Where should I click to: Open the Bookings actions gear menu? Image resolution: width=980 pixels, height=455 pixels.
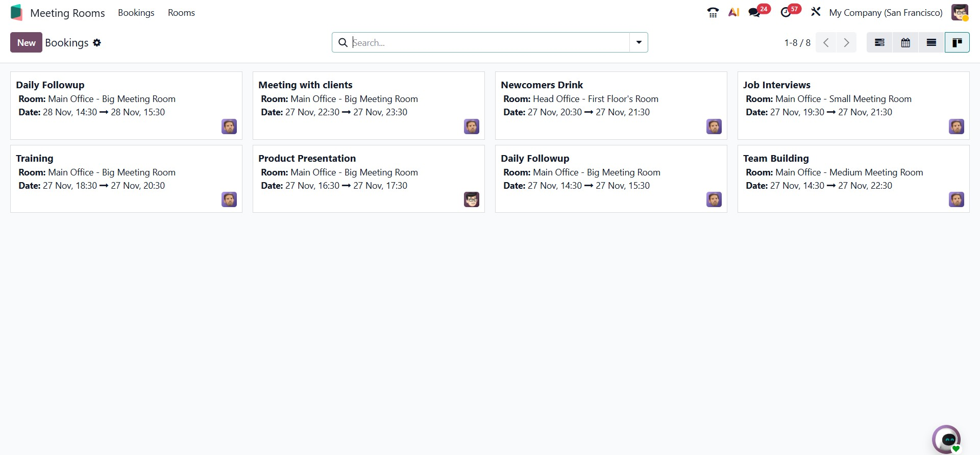click(x=97, y=43)
